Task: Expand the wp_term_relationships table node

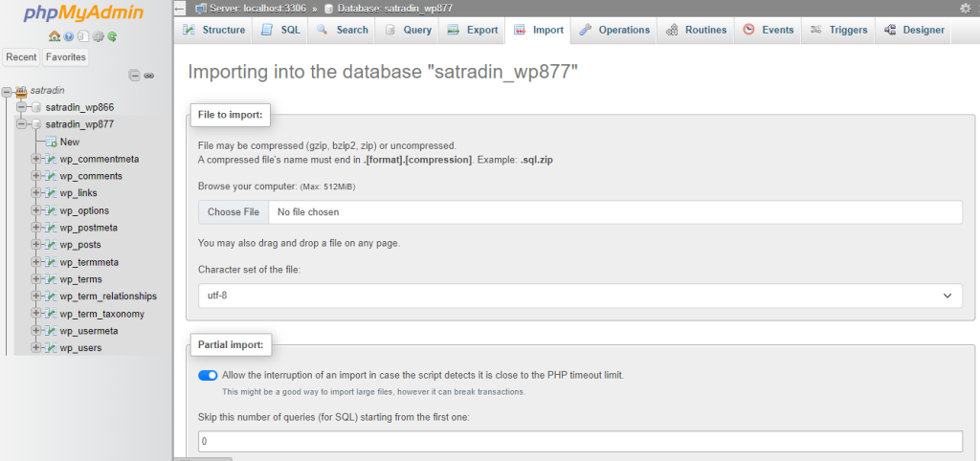Action: click(x=35, y=296)
